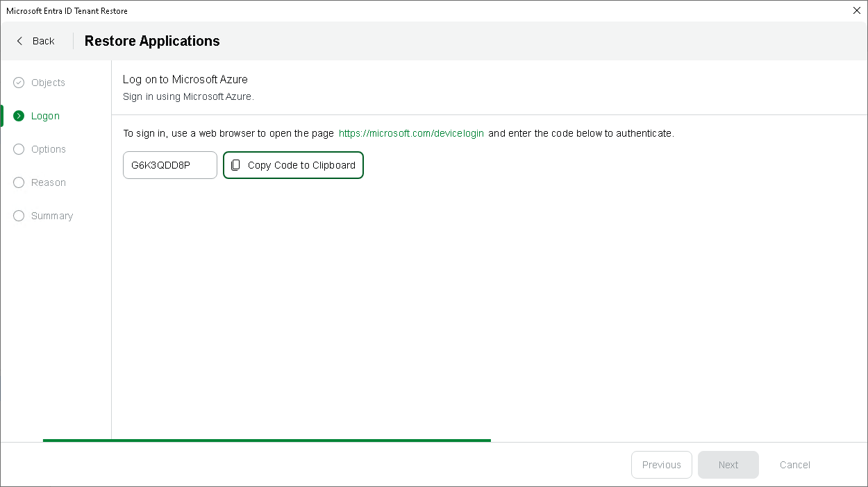Click the device code text field
This screenshot has height=487, width=868.
[x=170, y=165]
